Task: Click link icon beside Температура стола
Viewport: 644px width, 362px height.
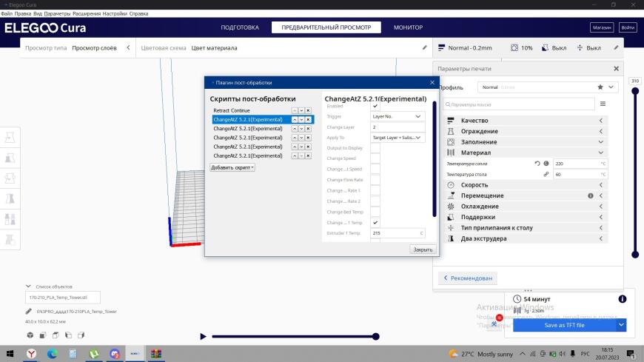Action: pos(546,174)
